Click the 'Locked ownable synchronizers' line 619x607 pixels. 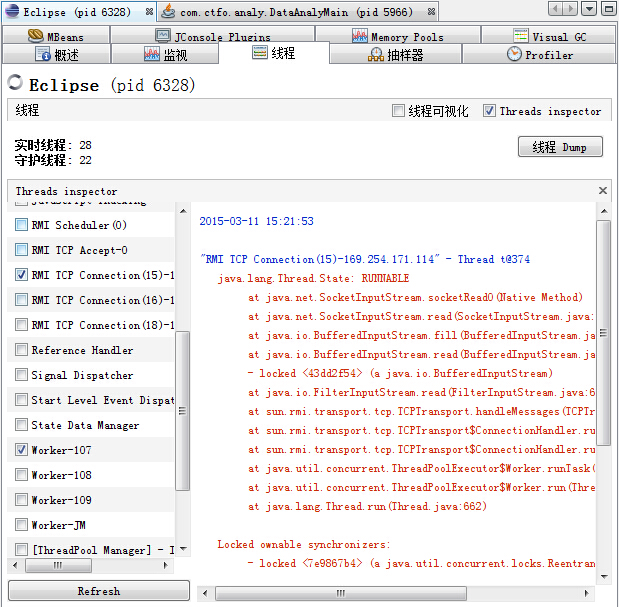[x=304, y=544]
